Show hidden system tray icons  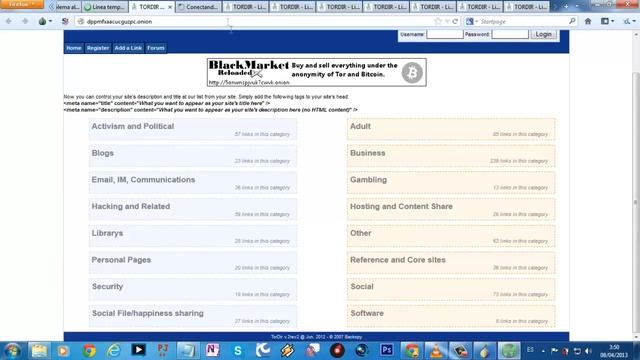coord(543,351)
